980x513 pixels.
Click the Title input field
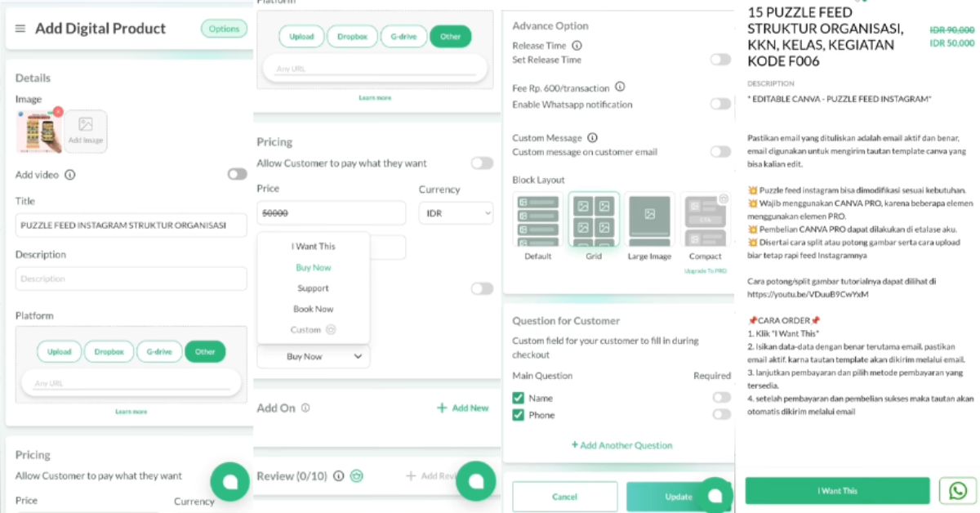tap(131, 225)
